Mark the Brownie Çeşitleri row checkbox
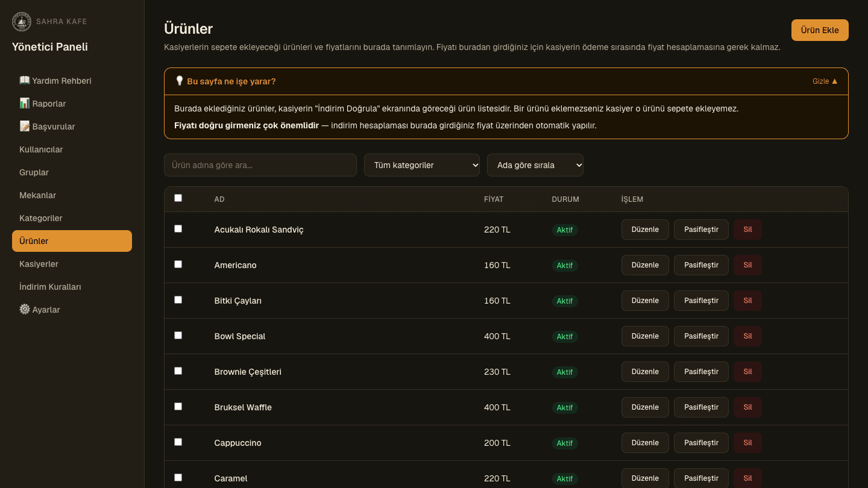This screenshot has width=868, height=488. click(178, 371)
